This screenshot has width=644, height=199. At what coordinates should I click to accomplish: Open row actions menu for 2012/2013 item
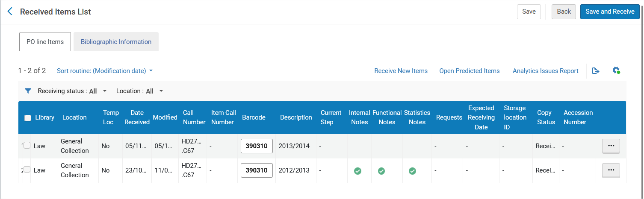click(x=611, y=170)
